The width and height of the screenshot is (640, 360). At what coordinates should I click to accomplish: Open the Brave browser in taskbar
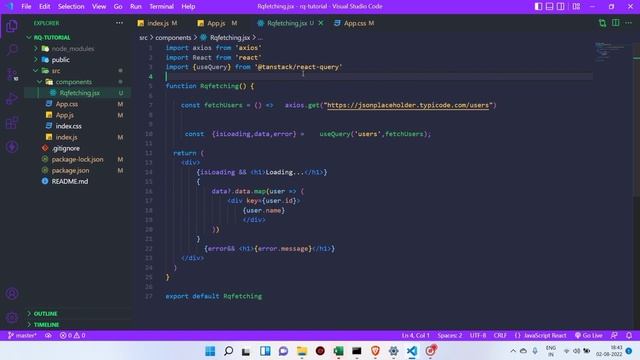[x=375, y=351]
